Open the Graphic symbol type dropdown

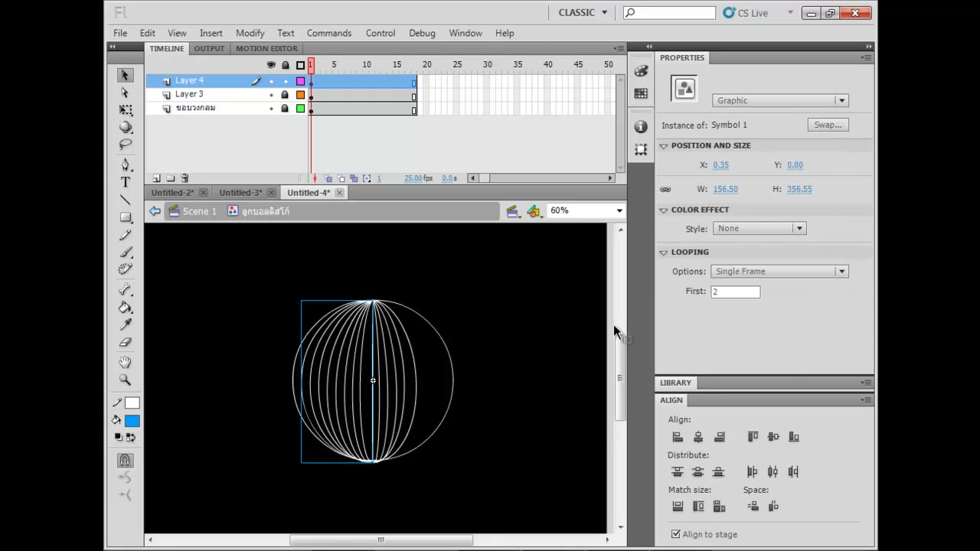pos(779,100)
